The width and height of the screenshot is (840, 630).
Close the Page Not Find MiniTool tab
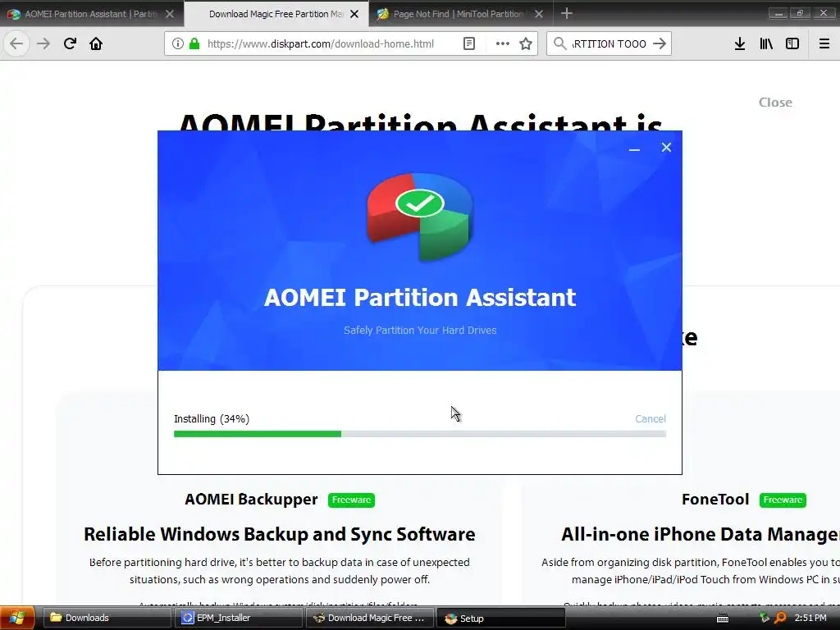coord(539,14)
